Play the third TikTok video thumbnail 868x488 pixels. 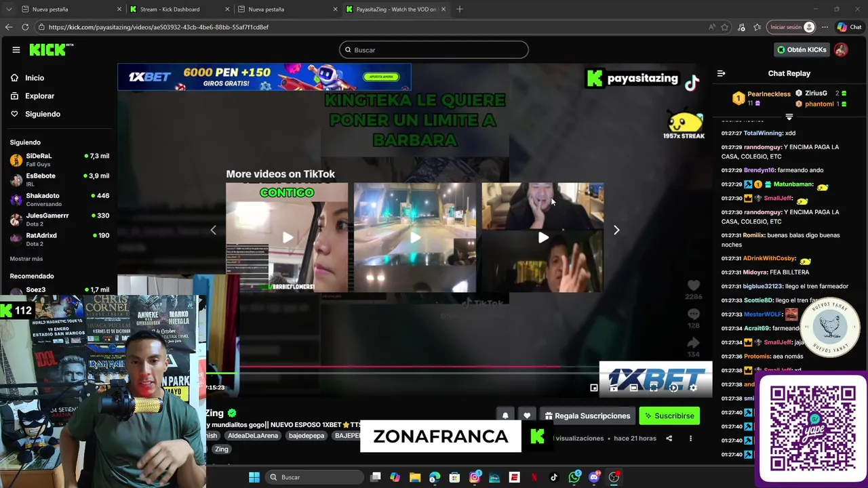click(x=542, y=237)
